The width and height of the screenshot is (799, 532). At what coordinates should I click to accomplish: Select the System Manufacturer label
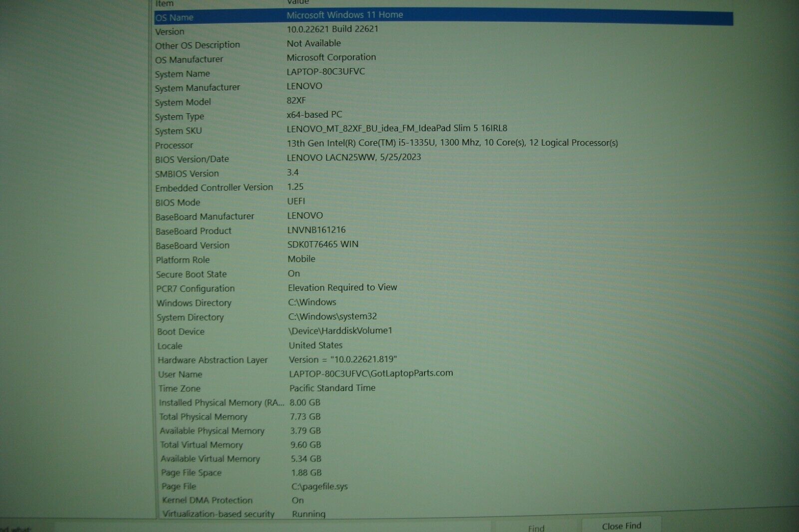coord(197,88)
